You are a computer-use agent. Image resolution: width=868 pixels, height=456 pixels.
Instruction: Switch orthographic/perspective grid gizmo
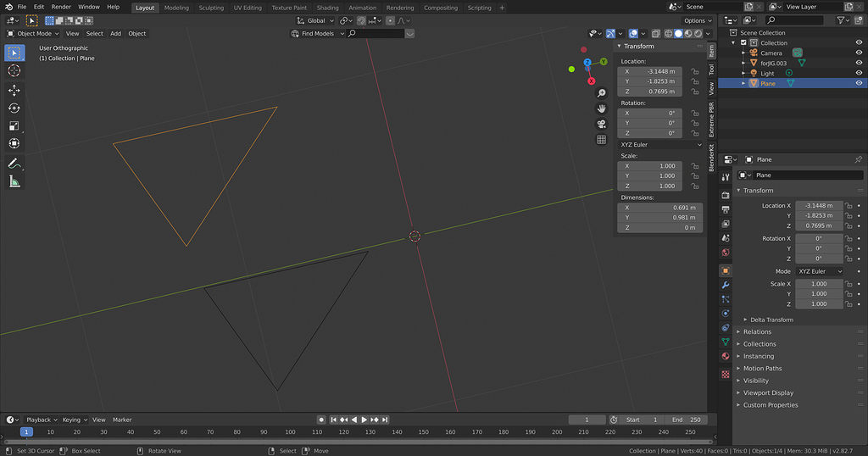click(601, 140)
